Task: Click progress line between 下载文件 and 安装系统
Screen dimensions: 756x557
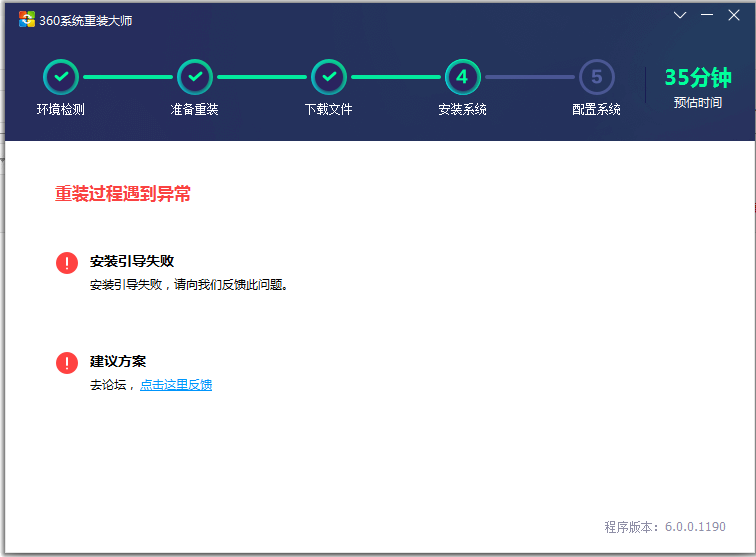Action: pos(396,77)
